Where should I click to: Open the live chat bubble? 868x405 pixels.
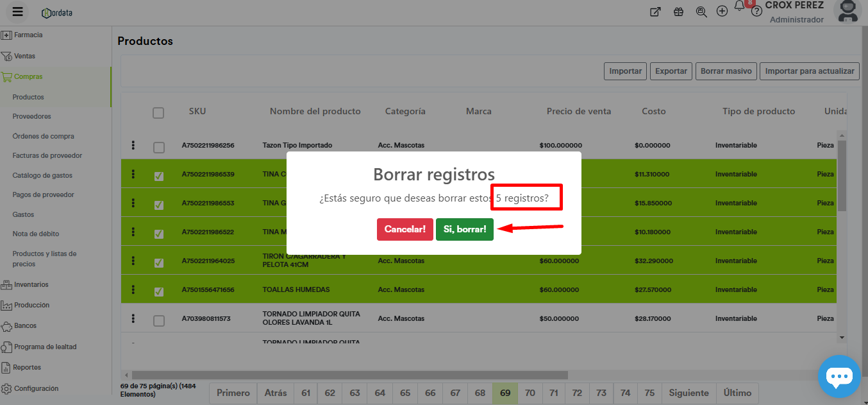[839, 377]
